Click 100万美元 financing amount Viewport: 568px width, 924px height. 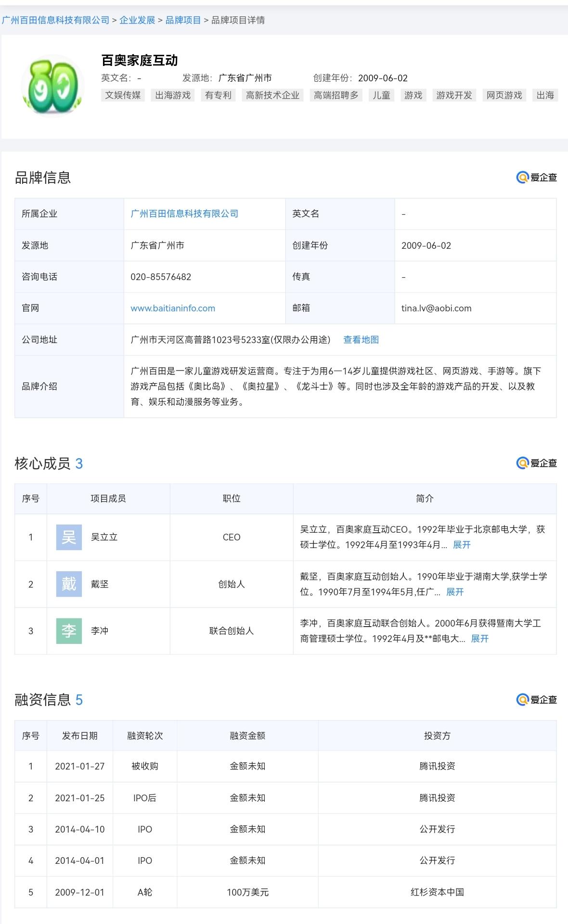(247, 892)
